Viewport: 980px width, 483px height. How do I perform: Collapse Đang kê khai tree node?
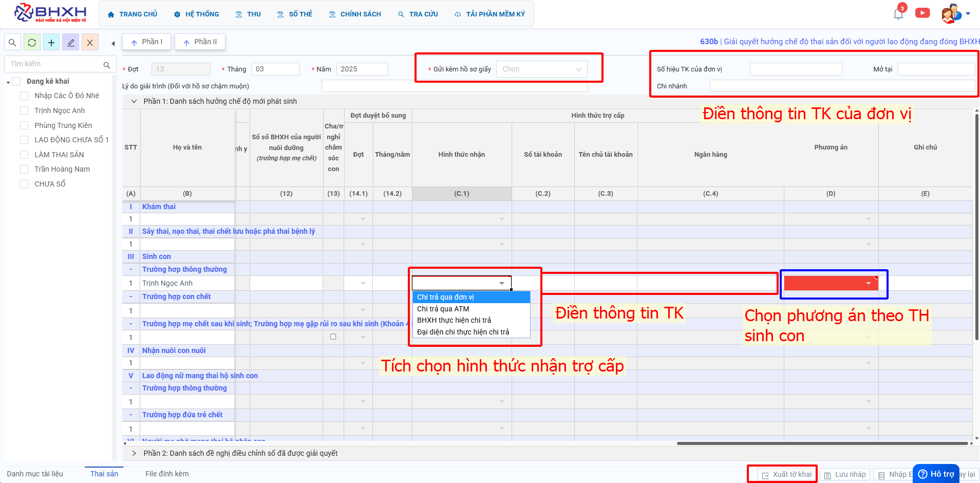point(8,82)
